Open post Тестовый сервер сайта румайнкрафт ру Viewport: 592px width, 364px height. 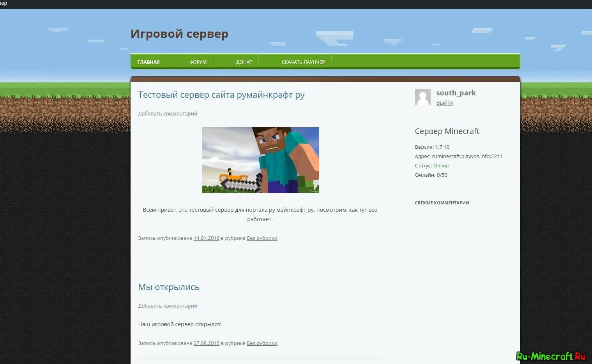[x=221, y=95]
